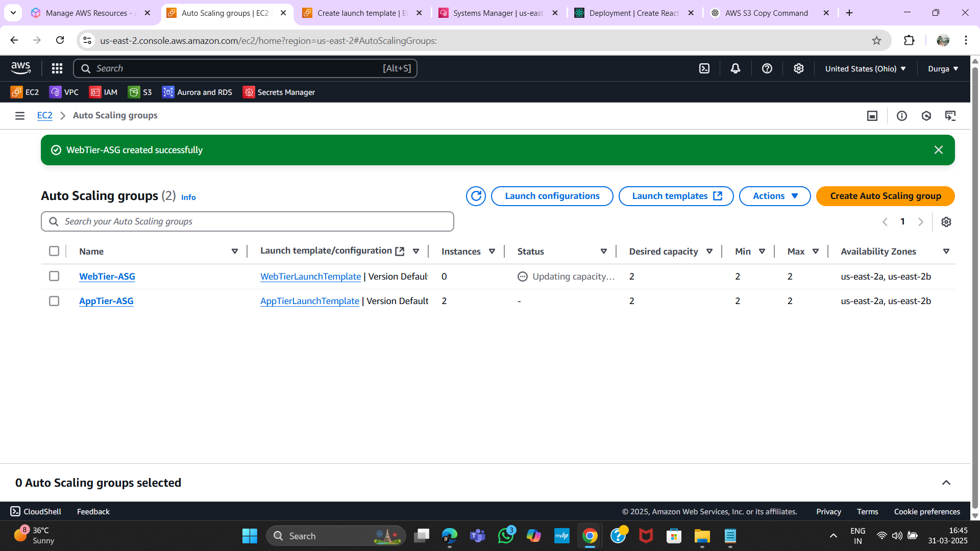Switch to the Deployment Create React tab
The width and height of the screenshot is (980, 551).
click(635, 13)
